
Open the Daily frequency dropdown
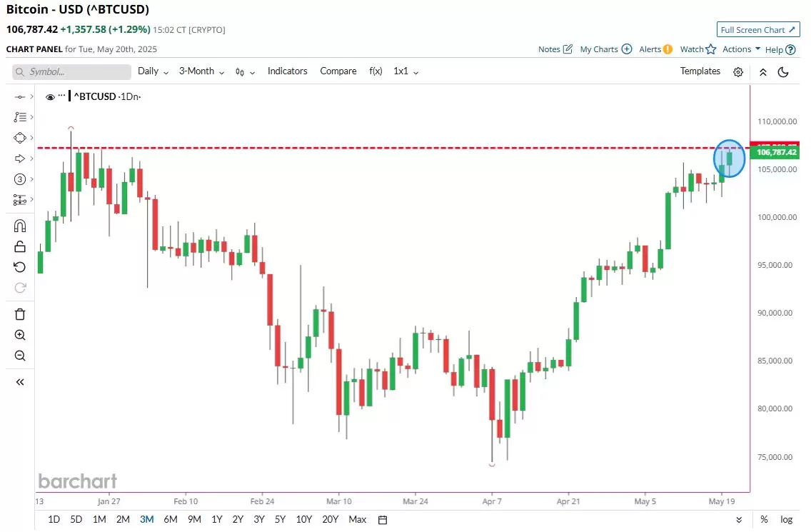153,71
